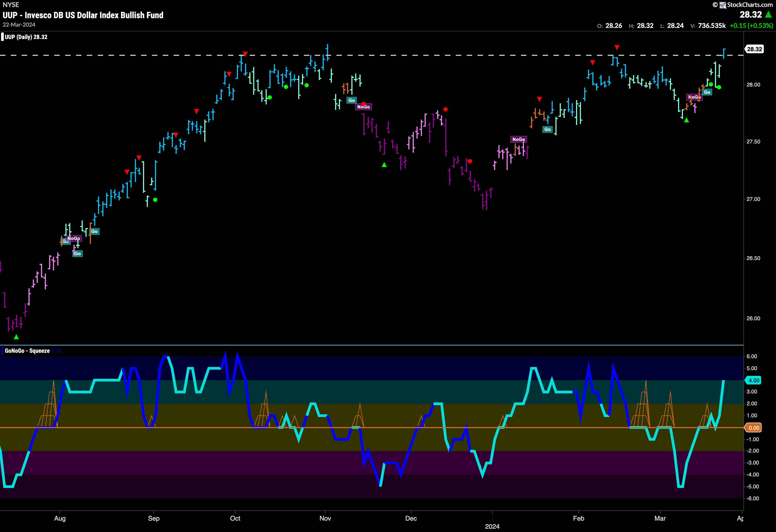Click the "Aug" date axis label

coord(60,518)
